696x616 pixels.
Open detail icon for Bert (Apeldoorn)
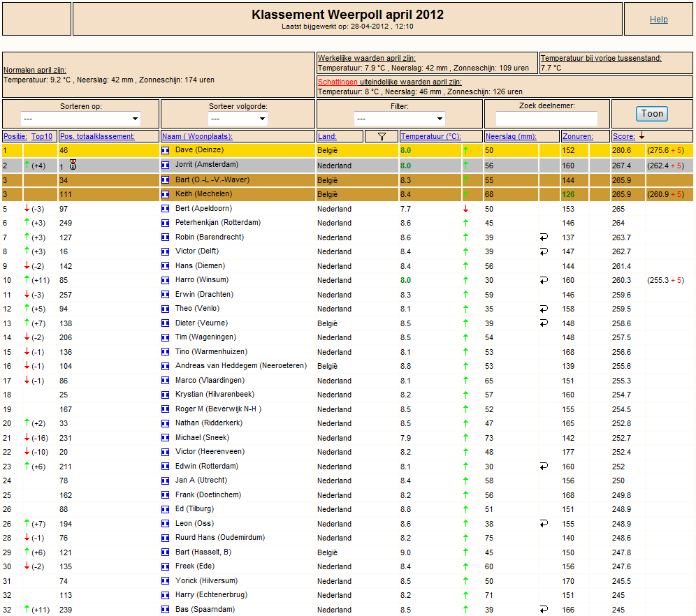pyautogui.click(x=165, y=208)
